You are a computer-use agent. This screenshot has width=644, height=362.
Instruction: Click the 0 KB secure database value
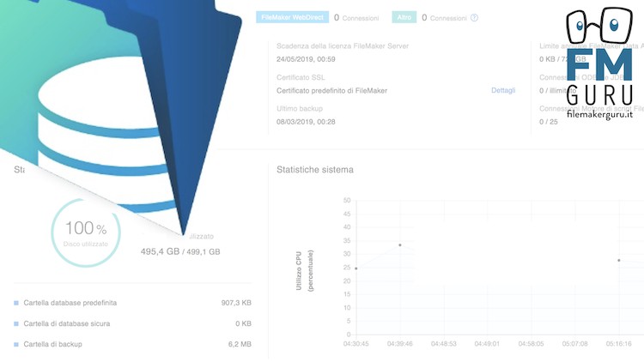pos(243,324)
